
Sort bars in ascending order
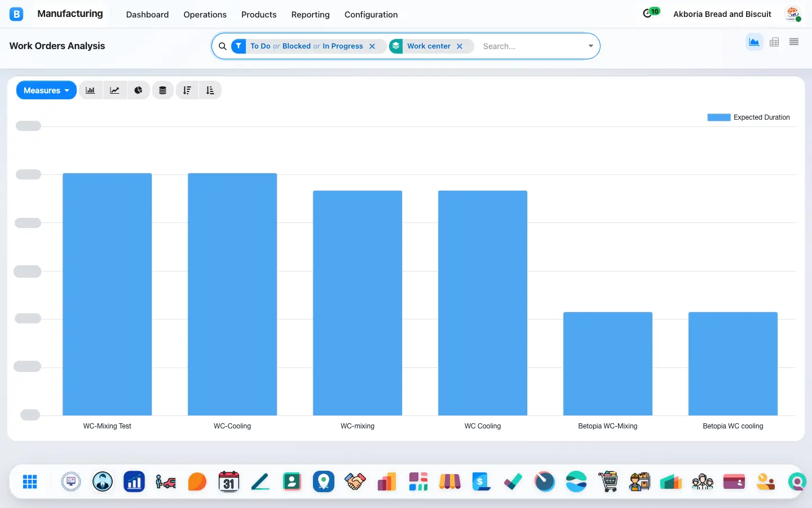click(x=210, y=90)
